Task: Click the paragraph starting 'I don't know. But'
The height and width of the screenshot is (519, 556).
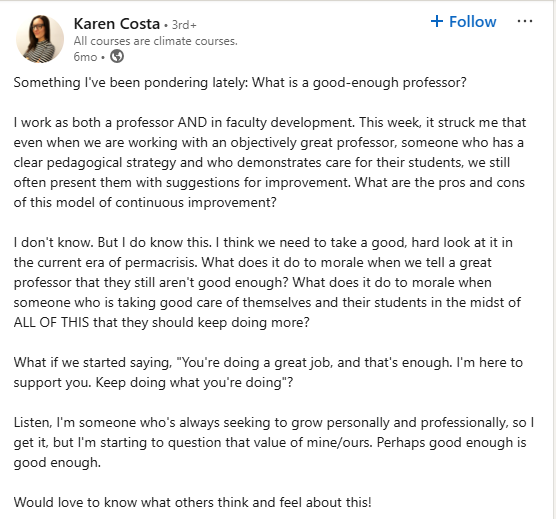Action: coord(267,283)
